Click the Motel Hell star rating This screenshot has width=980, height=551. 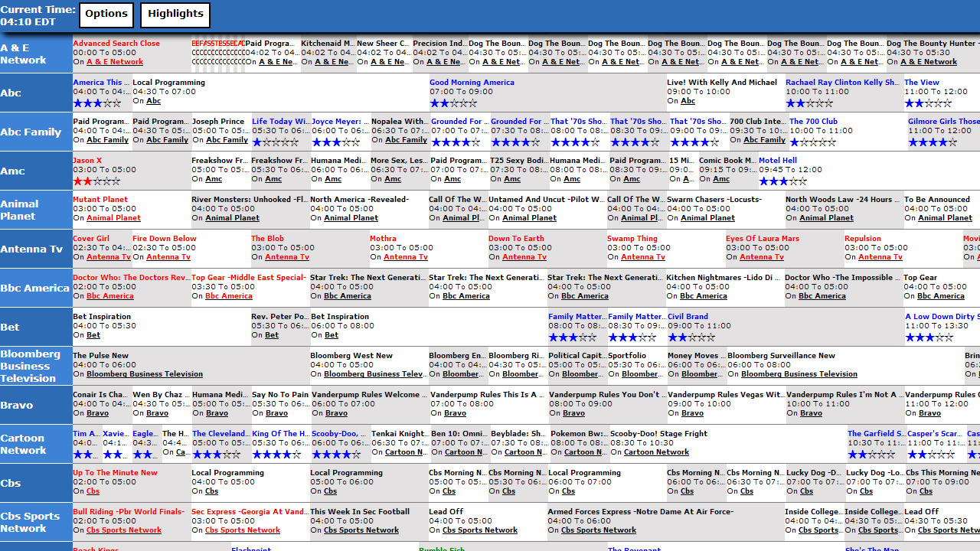(x=782, y=181)
